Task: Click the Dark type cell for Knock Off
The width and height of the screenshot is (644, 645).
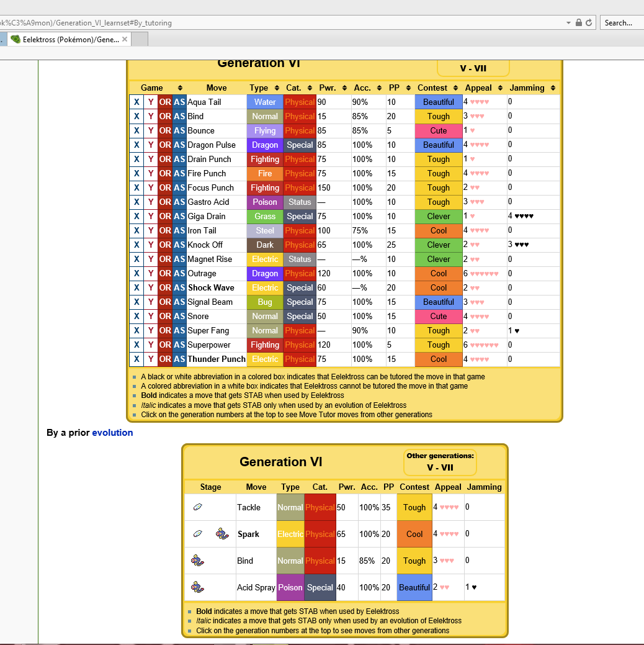Action: [265, 245]
